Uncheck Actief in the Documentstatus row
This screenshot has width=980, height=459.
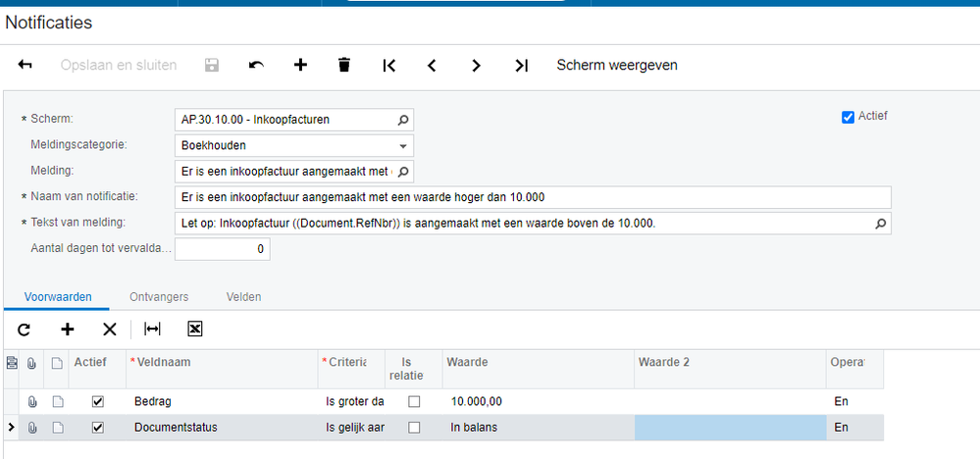point(97,428)
